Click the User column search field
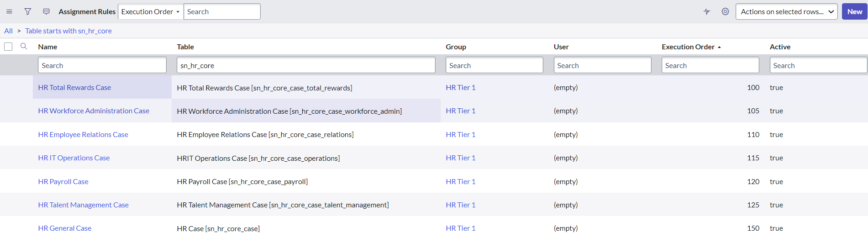This screenshot has height=238, width=868. coord(602,65)
